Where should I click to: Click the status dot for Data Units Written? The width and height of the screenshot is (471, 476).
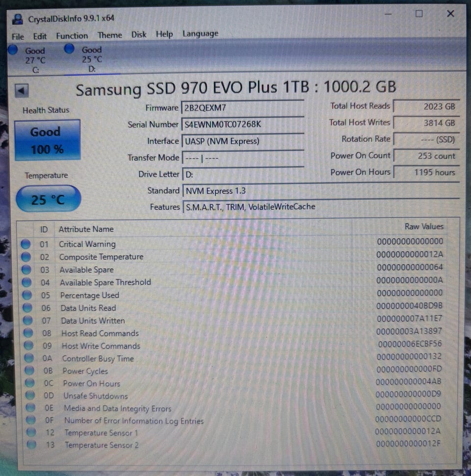tap(27, 321)
